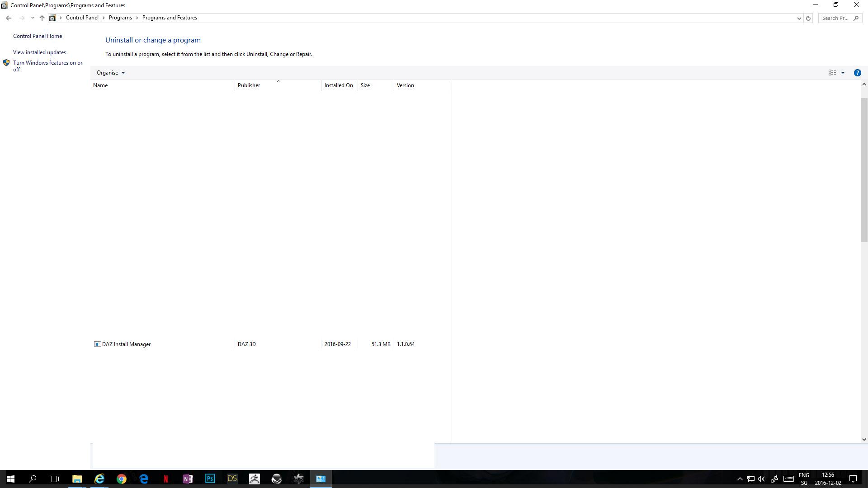The height and width of the screenshot is (488, 868).
Task: Open Photoshop from the taskbar
Action: 210,479
